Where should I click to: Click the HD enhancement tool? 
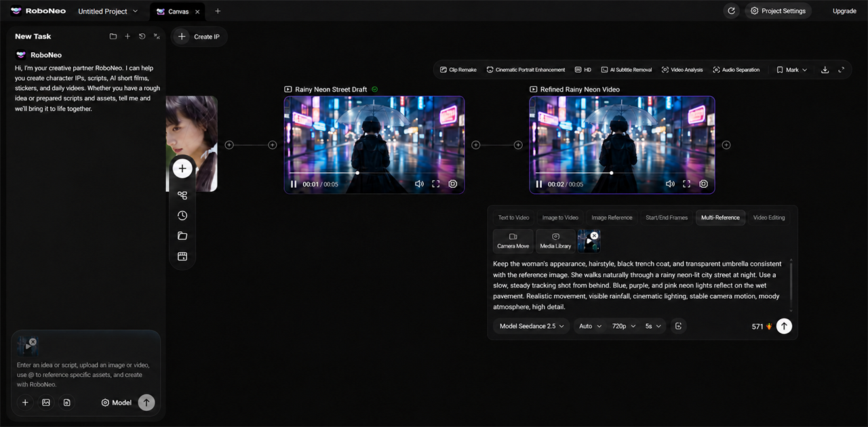(x=583, y=70)
